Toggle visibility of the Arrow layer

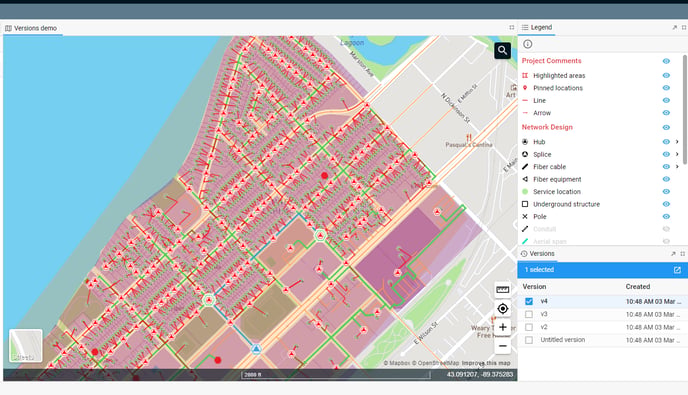coord(666,113)
